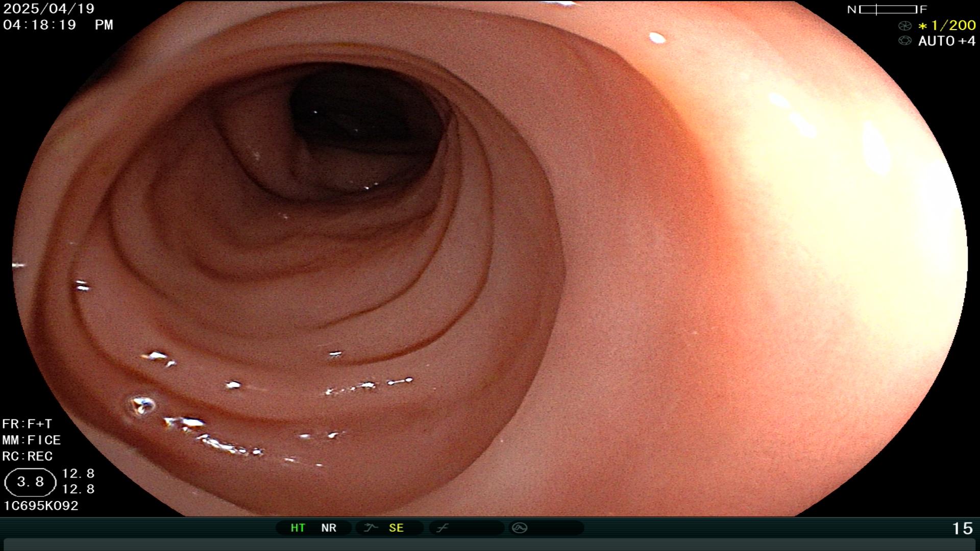Click the 2025/04/19 date text
980x551 pixels.
[49, 9]
